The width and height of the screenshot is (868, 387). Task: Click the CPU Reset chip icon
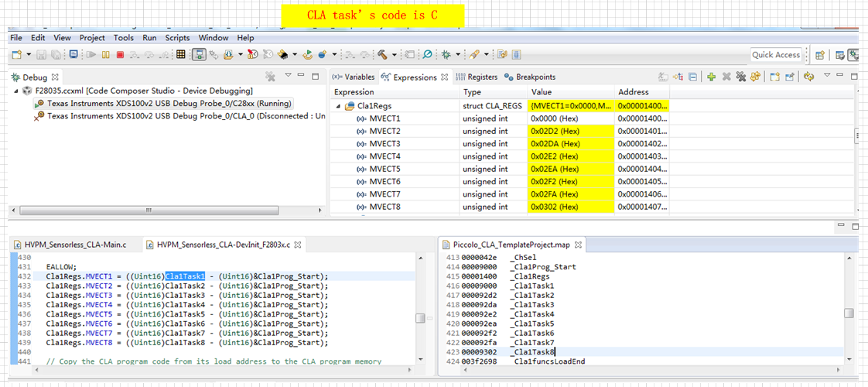283,55
